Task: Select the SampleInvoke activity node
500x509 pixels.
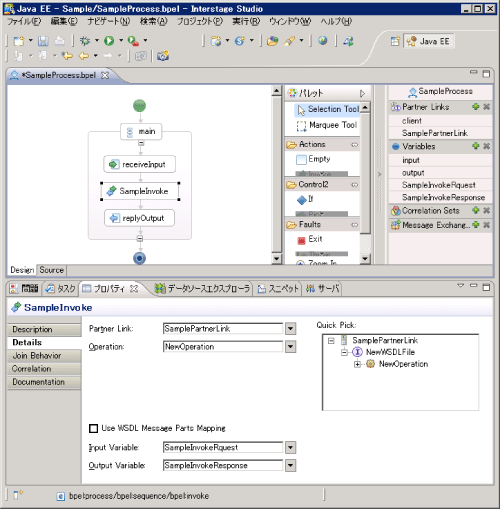Action: pyautogui.click(x=140, y=191)
